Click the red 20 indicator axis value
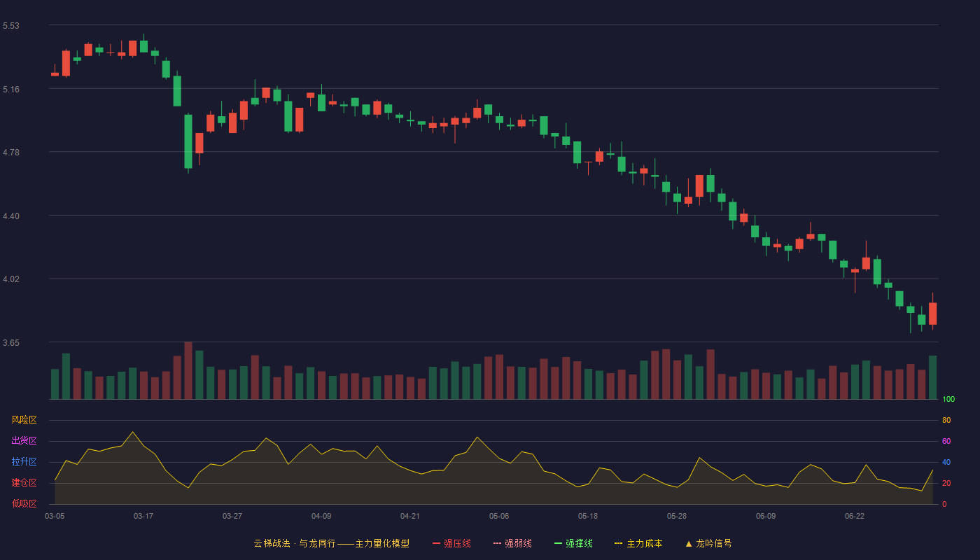This screenshot has height=560, width=980. coord(946,483)
